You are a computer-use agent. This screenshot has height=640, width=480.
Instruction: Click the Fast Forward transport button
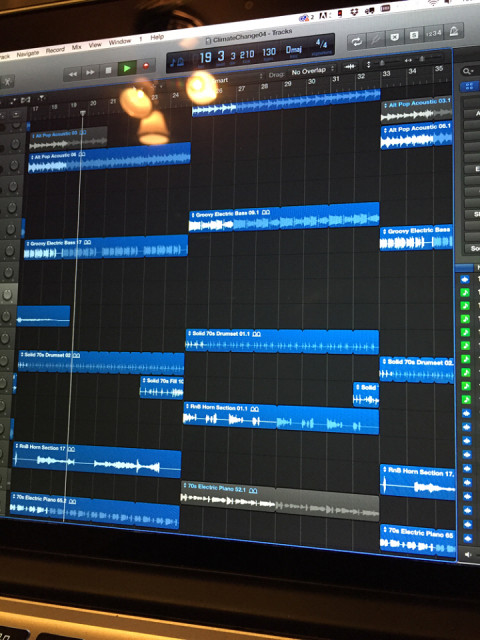pos(91,72)
